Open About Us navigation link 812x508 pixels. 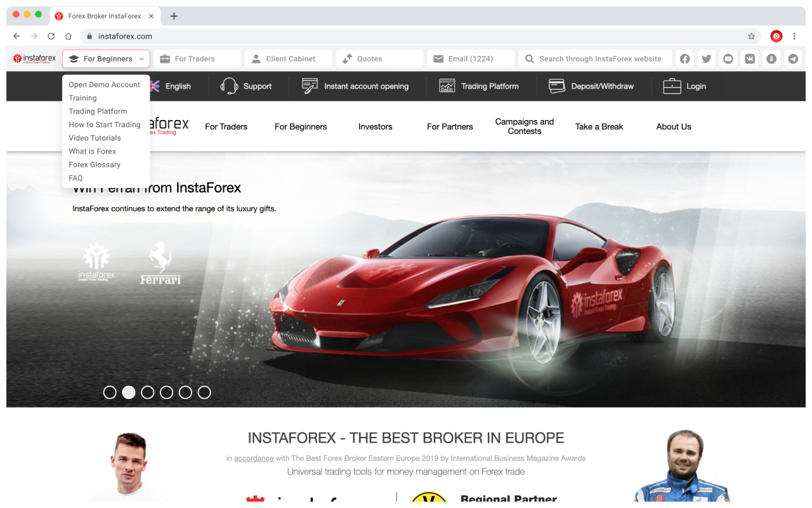(674, 126)
